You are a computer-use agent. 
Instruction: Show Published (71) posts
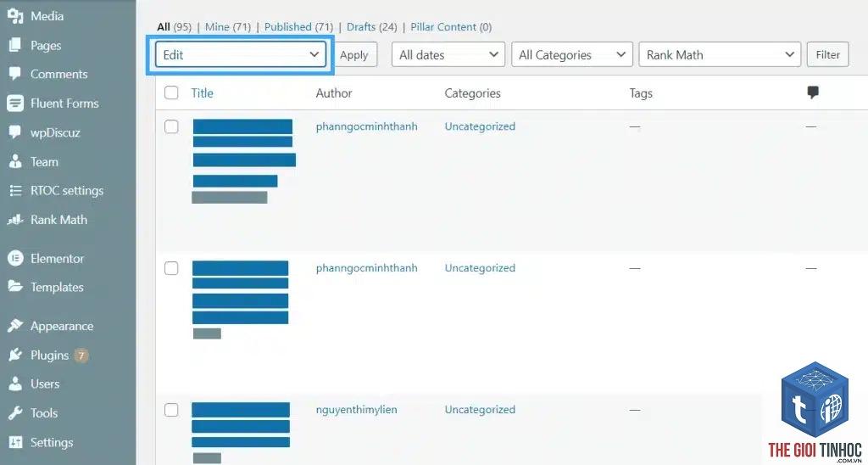[x=298, y=26]
